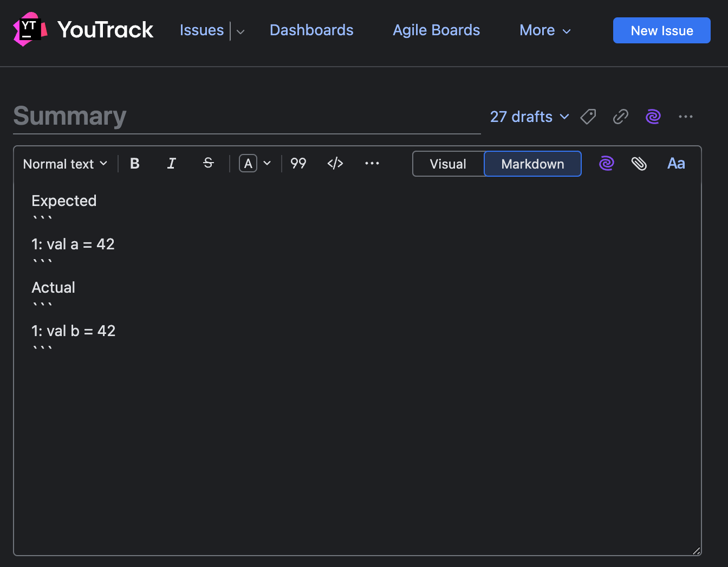The image size is (728, 567).
Task: Toggle bold formatting
Action: [135, 164]
